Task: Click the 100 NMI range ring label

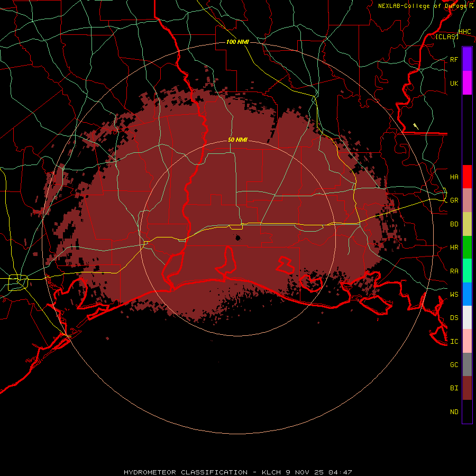Action: 237,42
